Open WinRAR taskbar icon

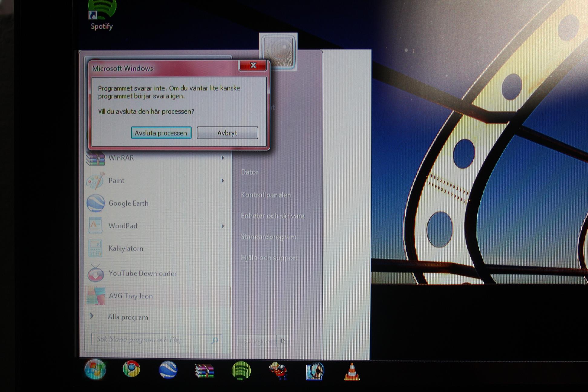pos(205,371)
